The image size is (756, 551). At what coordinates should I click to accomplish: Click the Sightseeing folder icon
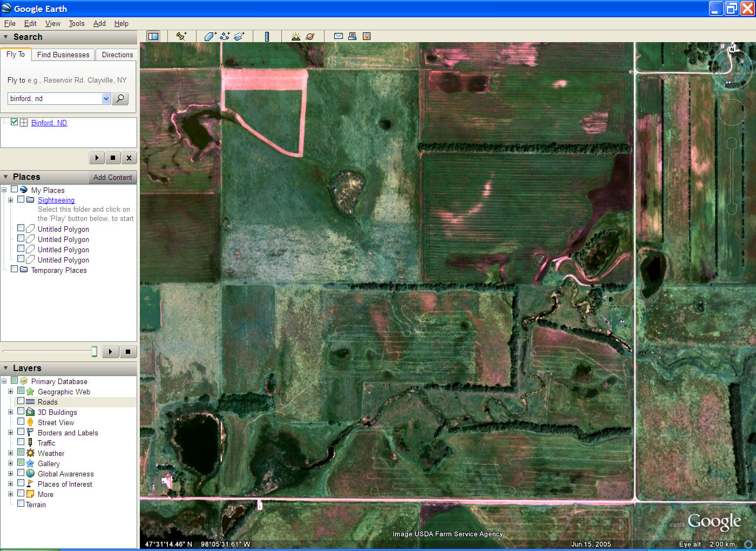click(x=30, y=200)
